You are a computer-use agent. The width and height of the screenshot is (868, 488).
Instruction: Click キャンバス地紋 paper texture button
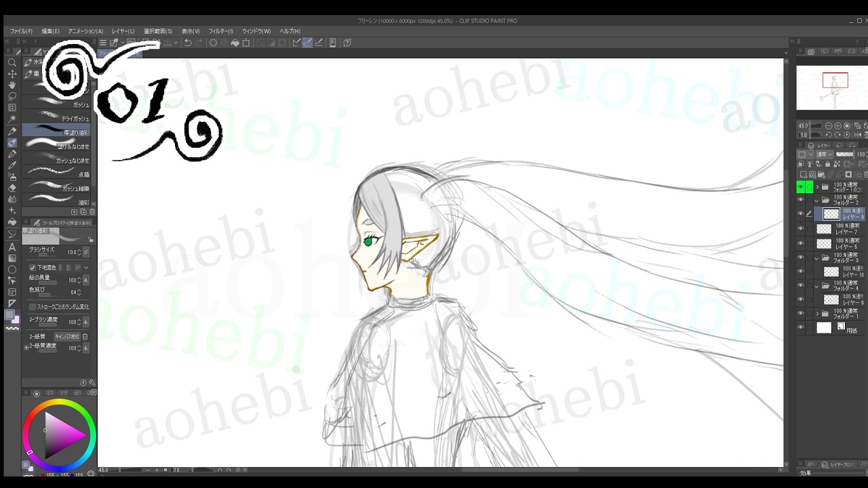(x=66, y=336)
